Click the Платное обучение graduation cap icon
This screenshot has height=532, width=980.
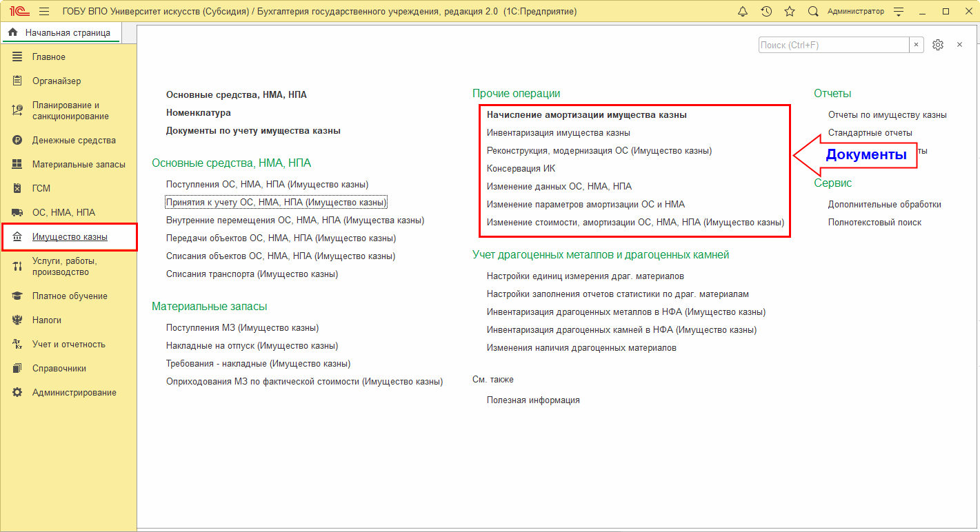click(17, 296)
